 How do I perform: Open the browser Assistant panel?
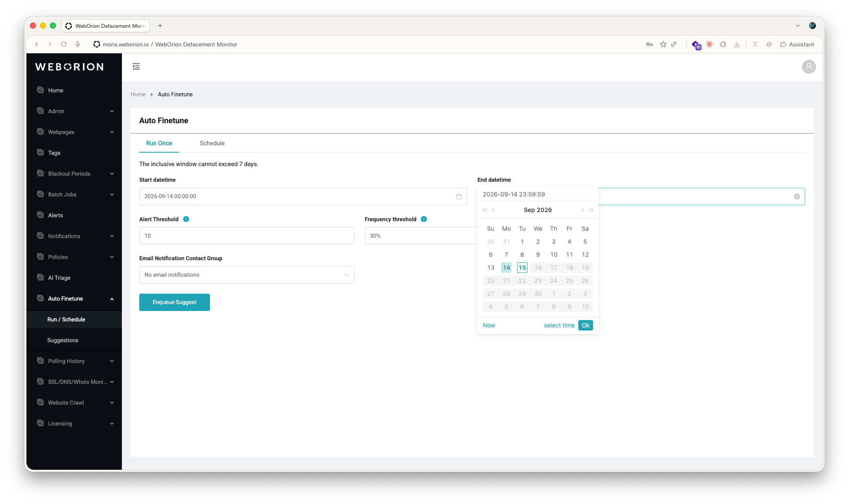click(797, 44)
